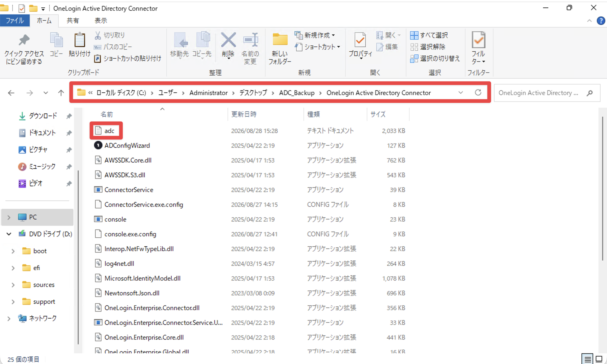Create a new folder (新しいフォルダー)
607x364 pixels.
click(280, 49)
